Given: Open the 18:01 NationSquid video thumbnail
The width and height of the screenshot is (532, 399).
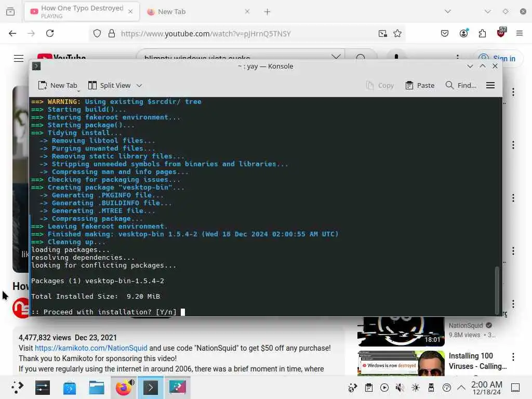Looking at the screenshot, I should pos(401,331).
